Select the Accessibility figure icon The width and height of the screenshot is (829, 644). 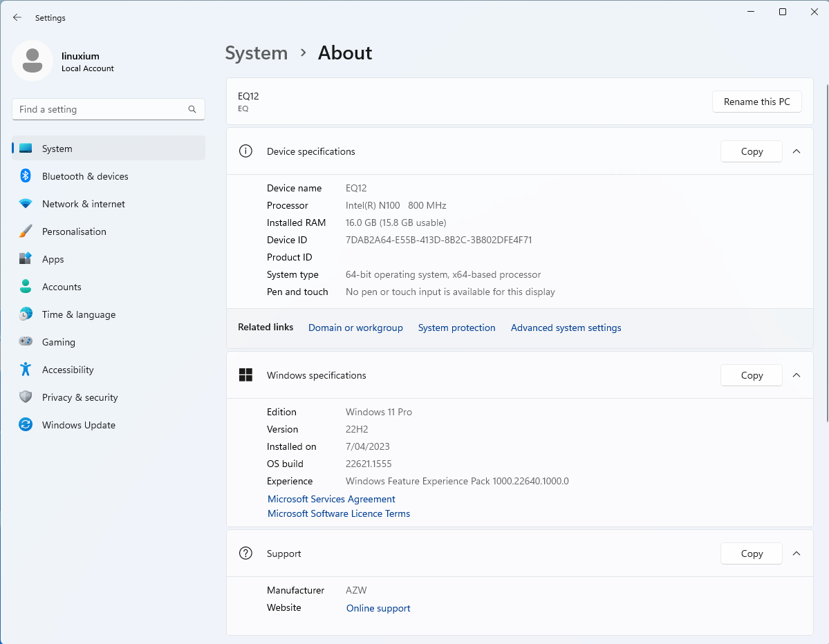(x=26, y=369)
